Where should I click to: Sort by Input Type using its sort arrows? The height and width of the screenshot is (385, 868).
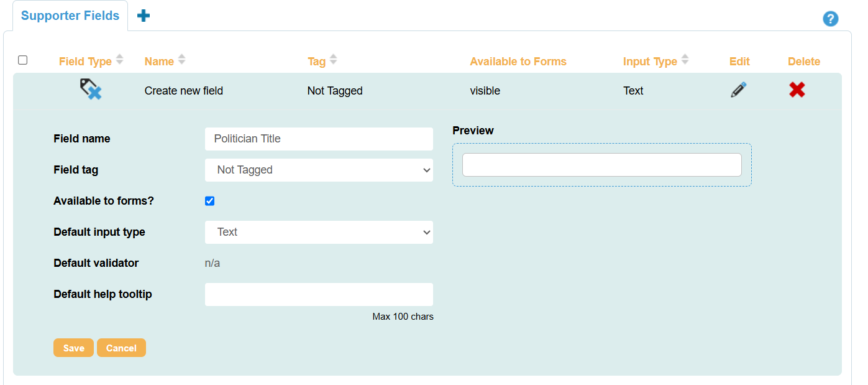[x=685, y=60]
